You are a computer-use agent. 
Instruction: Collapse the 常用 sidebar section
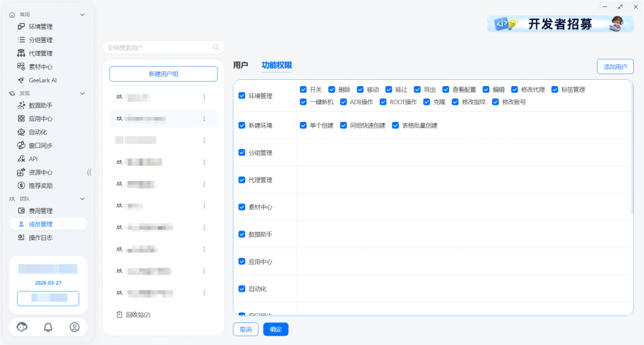click(x=82, y=14)
